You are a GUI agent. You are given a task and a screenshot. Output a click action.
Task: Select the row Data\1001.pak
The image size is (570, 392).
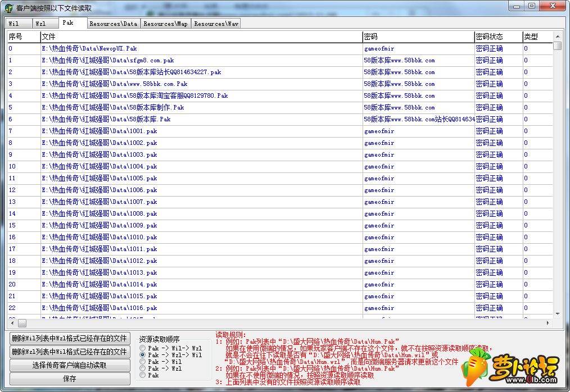coord(280,131)
